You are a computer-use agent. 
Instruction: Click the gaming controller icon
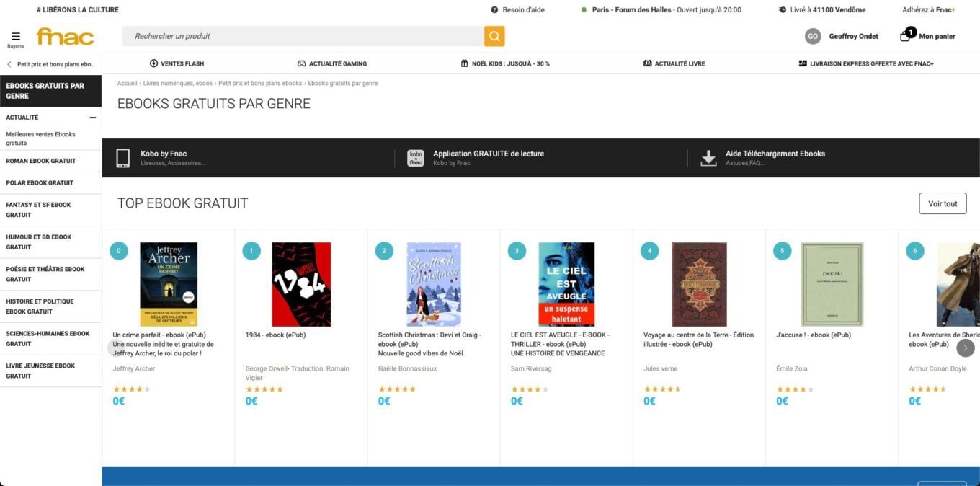point(302,63)
